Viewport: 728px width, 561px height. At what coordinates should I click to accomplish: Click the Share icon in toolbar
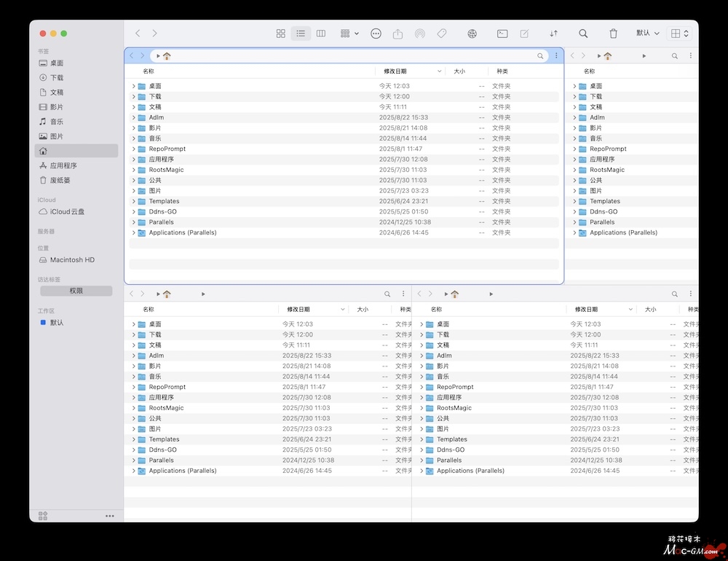(x=398, y=34)
